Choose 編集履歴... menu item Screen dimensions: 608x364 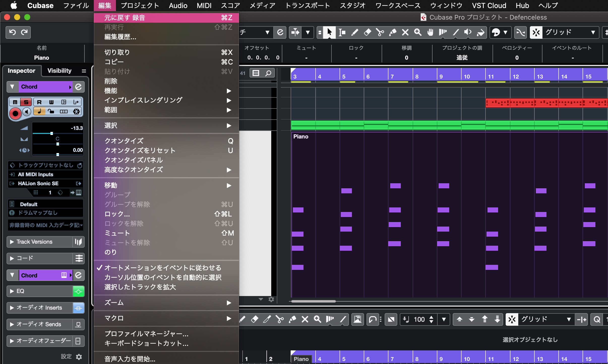166,37
